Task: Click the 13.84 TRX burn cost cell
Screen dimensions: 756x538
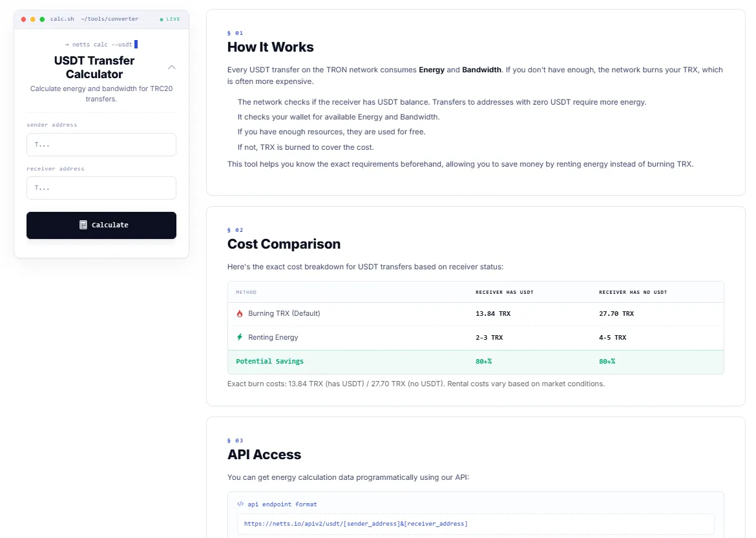Action: [493, 313]
